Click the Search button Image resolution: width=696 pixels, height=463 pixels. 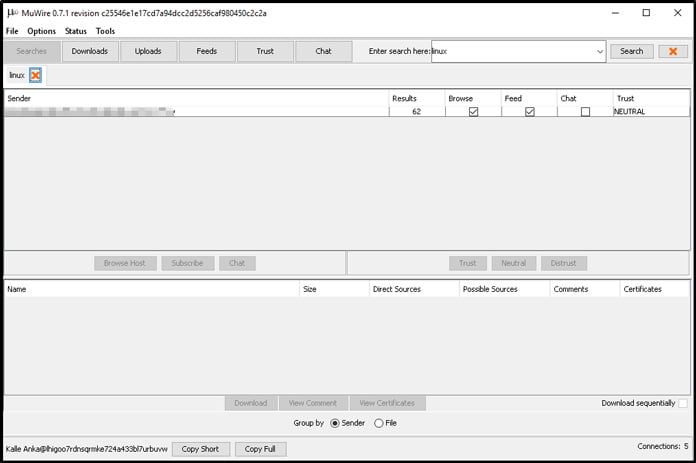click(632, 51)
